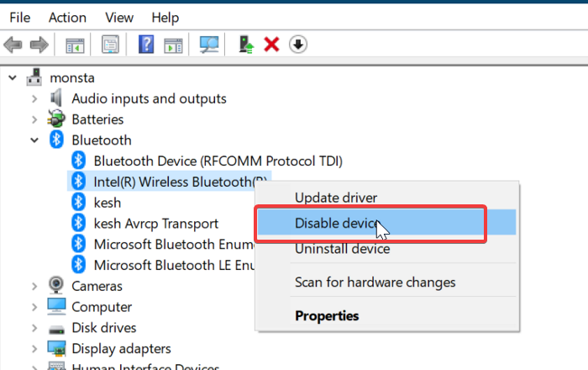Choose Update driver from context menu
This screenshot has width=588, height=370.
click(386, 198)
